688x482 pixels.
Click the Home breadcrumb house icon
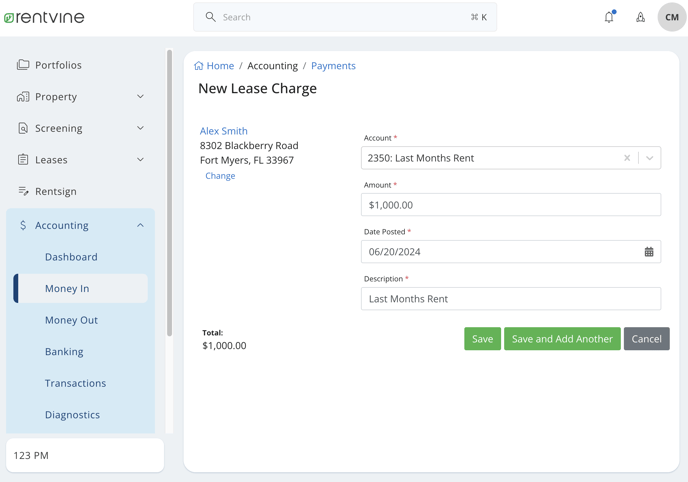199,66
